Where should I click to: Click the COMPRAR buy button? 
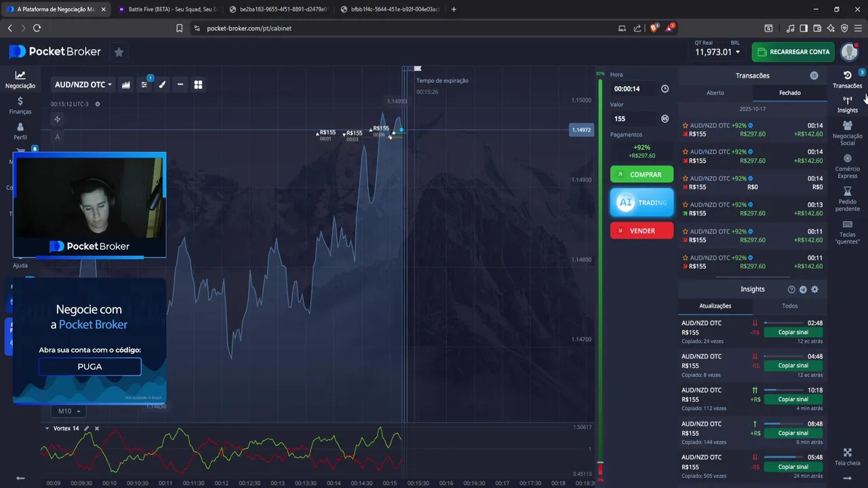642,174
